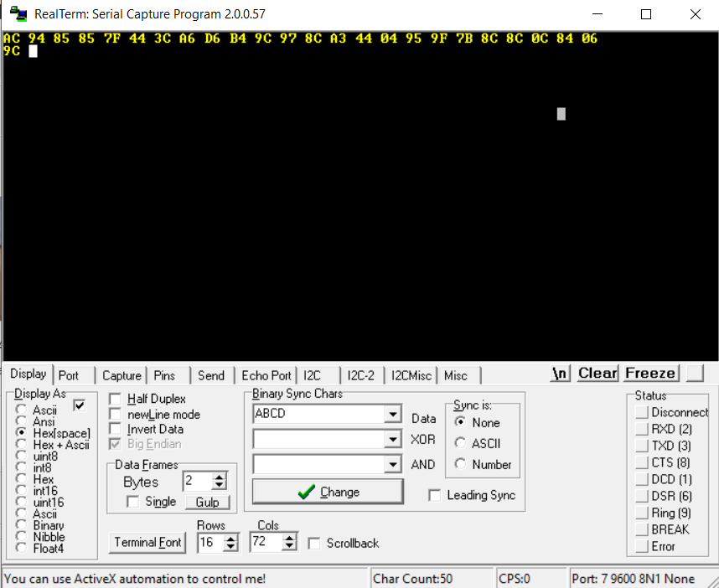Select uint8 display format
The height and width of the screenshot is (588, 719).
point(21,456)
